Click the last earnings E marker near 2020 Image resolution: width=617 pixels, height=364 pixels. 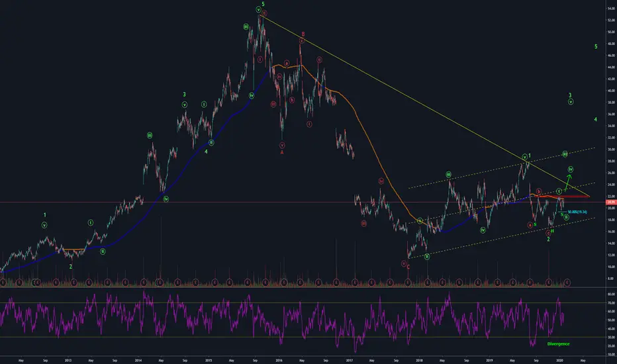pyautogui.click(x=567, y=282)
